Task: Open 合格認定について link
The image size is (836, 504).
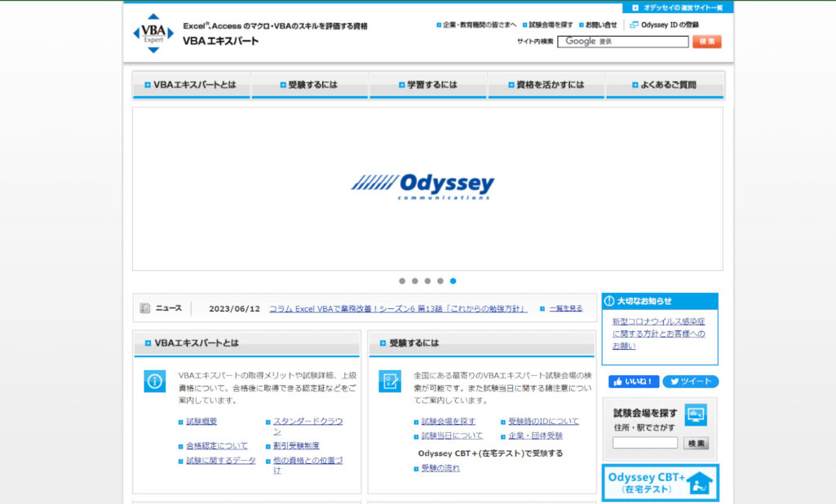Action: click(x=217, y=446)
